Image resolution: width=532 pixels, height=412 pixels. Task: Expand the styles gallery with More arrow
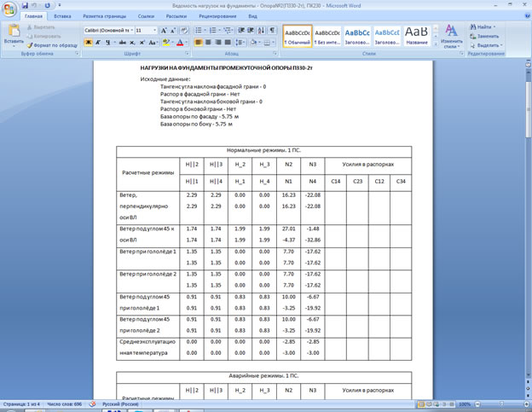[436, 44]
